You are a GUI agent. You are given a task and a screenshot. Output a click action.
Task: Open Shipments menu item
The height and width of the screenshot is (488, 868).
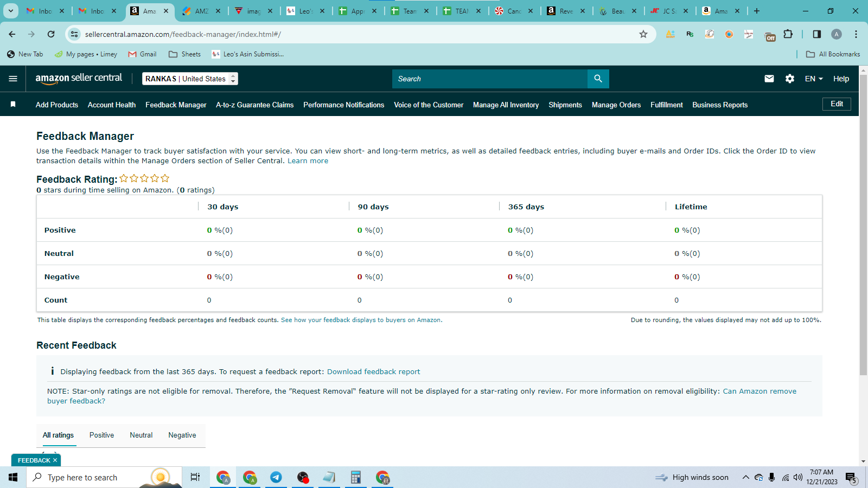pos(565,105)
